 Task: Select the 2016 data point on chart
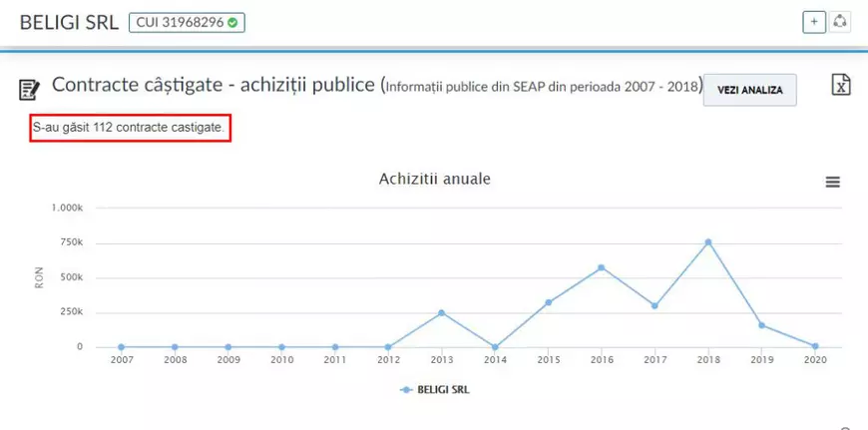coord(602,267)
